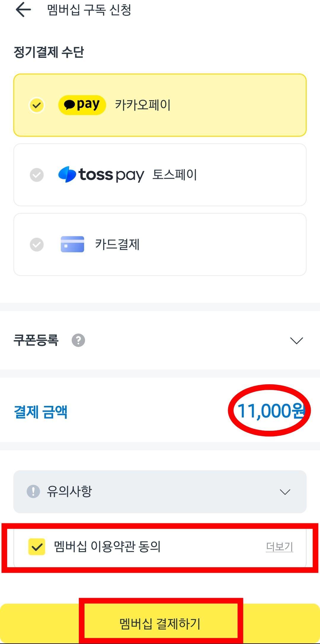Image resolution: width=320 pixels, height=644 pixels.
Task: Open the coupon help question mark
Action: (78, 340)
